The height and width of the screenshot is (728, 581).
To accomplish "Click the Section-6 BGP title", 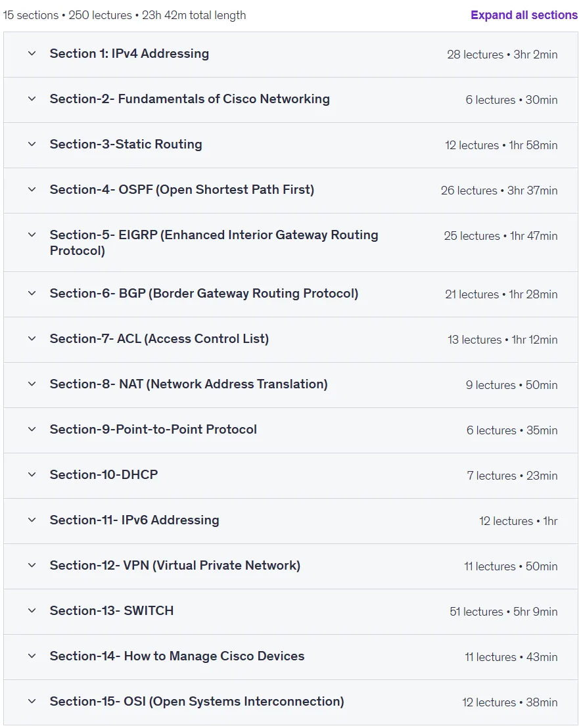I will pos(204,294).
